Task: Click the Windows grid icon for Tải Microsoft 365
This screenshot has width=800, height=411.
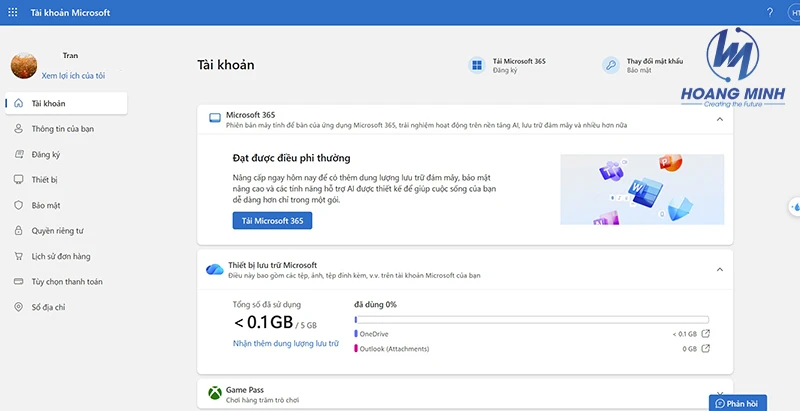Action: point(477,65)
